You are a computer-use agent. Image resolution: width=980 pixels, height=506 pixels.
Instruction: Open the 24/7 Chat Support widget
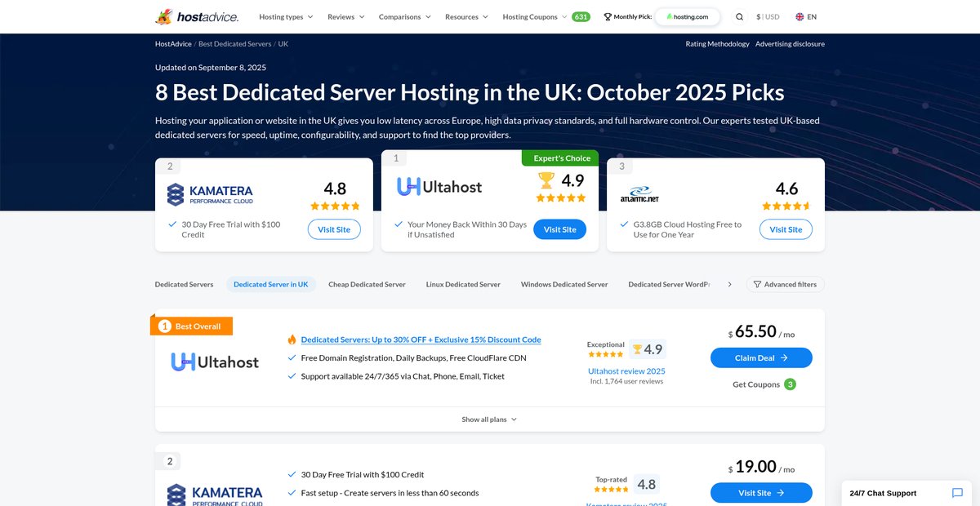click(x=906, y=493)
